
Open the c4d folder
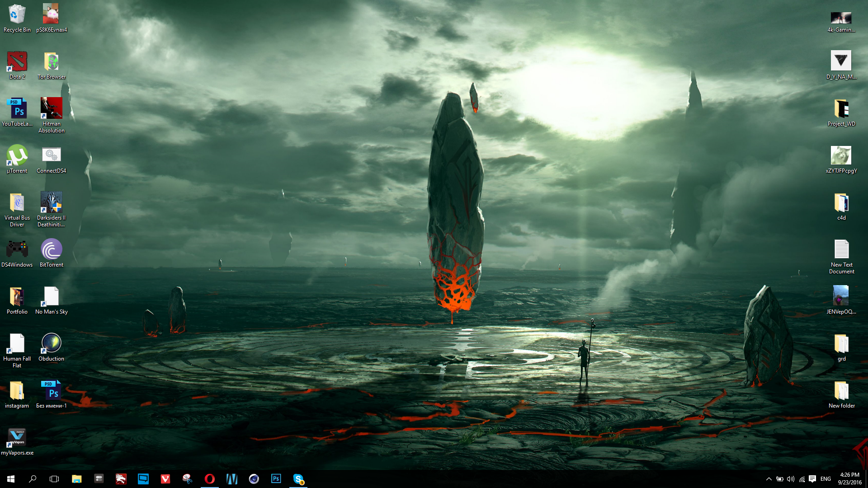(841, 206)
